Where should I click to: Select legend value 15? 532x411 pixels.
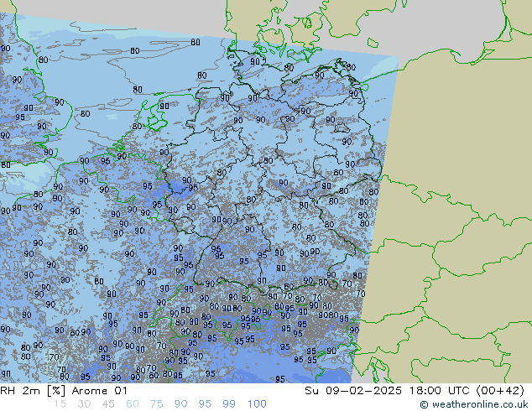(x=60, y=404)
